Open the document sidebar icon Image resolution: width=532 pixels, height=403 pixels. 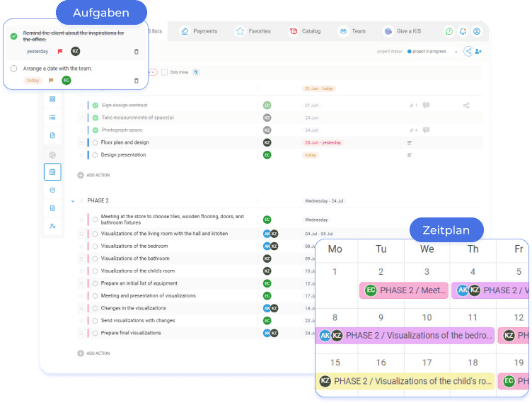click(x=52, y=135)
